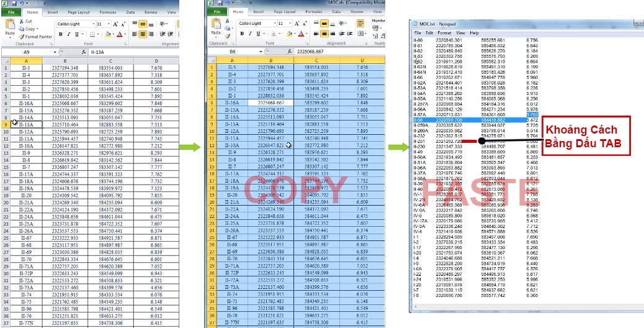The image size is (644, 328).
Task: Click Top Align icon in A9 Excel window
Action: (135, 24)
